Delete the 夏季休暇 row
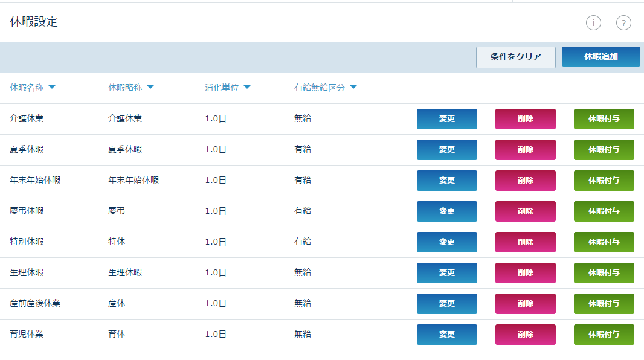 [525, 150]
